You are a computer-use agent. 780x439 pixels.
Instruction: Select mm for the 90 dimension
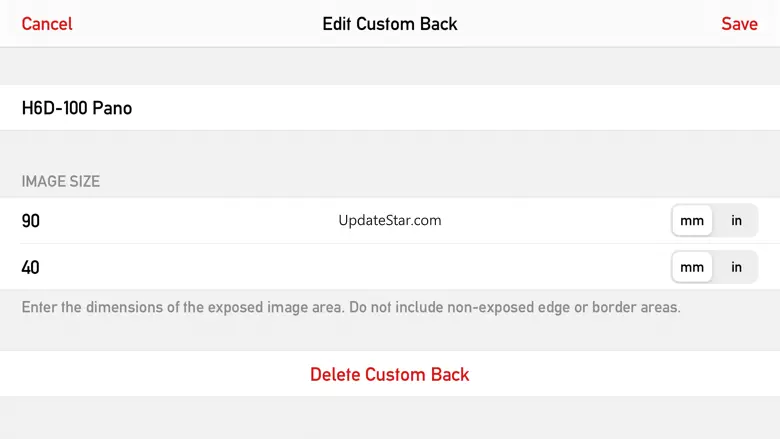(x=692, y=221)
